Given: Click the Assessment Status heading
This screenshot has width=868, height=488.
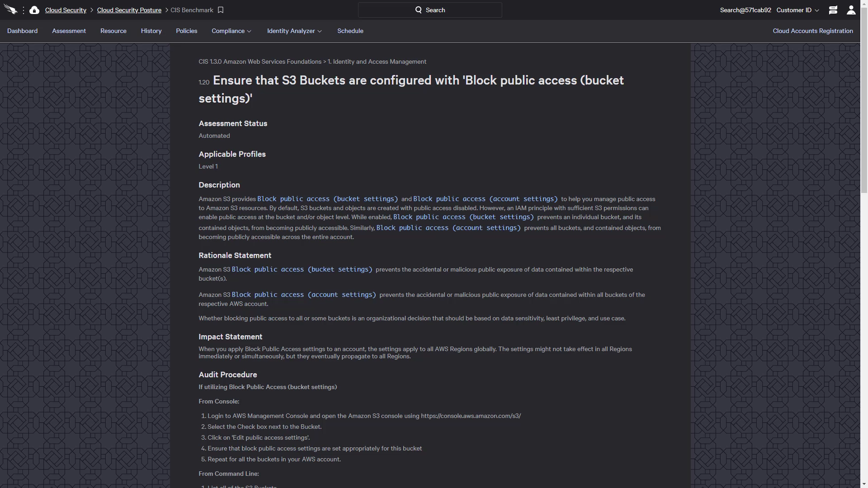Looking at the screenshot, I should [x=233, y=123].
